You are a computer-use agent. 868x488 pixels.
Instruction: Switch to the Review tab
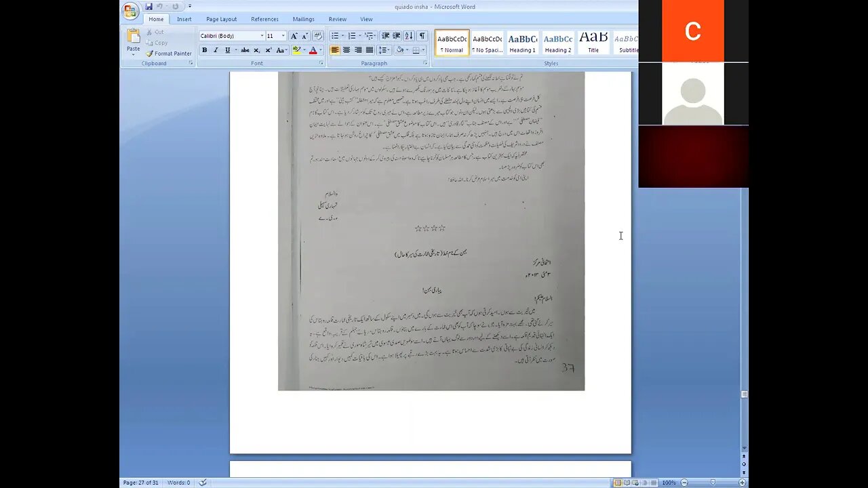tap(337, 19)
